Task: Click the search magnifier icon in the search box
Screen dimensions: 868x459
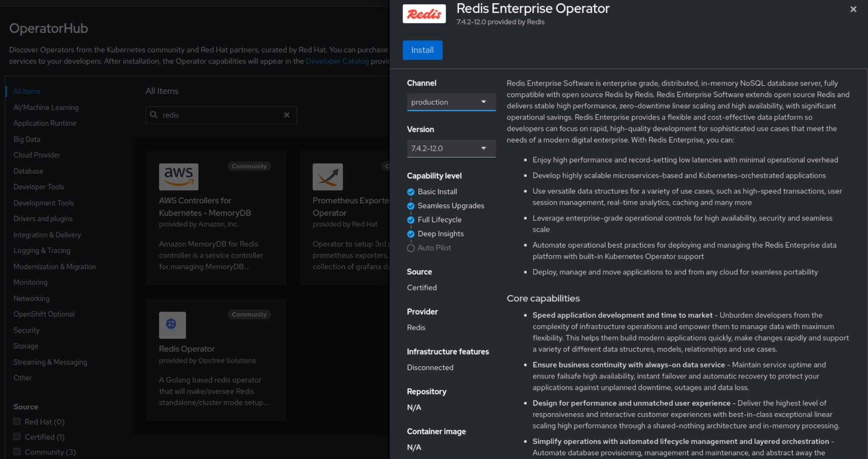Action: coord(154,115)
